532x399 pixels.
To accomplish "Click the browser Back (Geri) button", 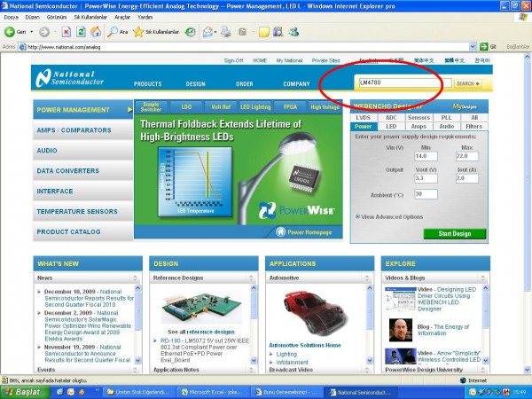I will point(18,32).
